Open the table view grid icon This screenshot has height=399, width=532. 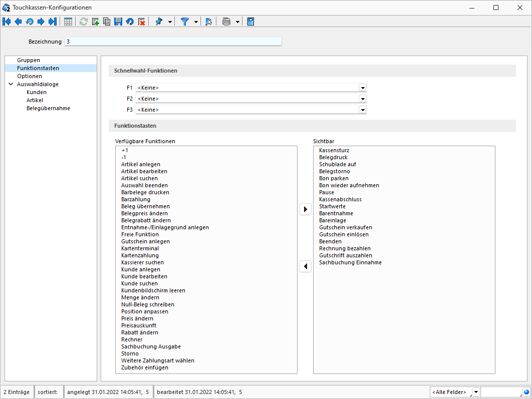tap(68, 22)
